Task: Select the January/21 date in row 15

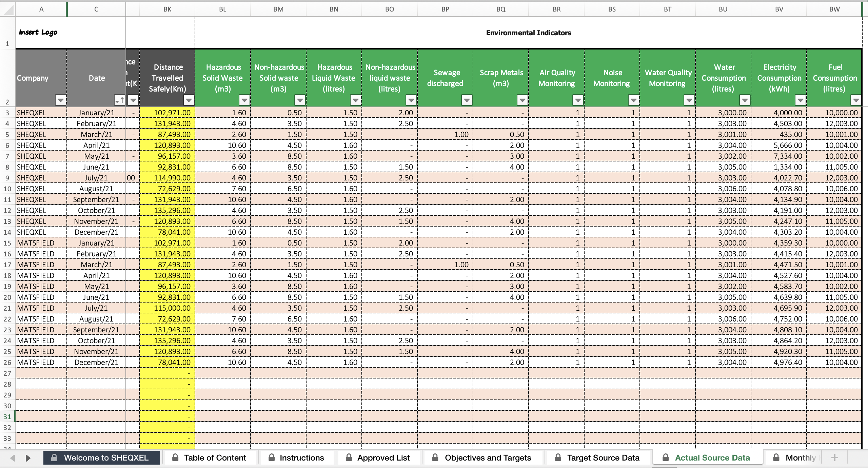Action: 96,243
